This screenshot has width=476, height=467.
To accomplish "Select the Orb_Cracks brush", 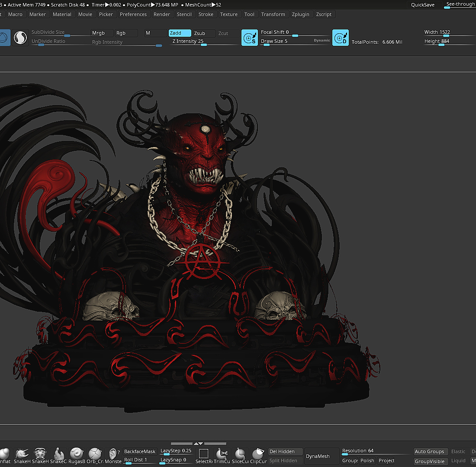I will (x=95, y=456).
